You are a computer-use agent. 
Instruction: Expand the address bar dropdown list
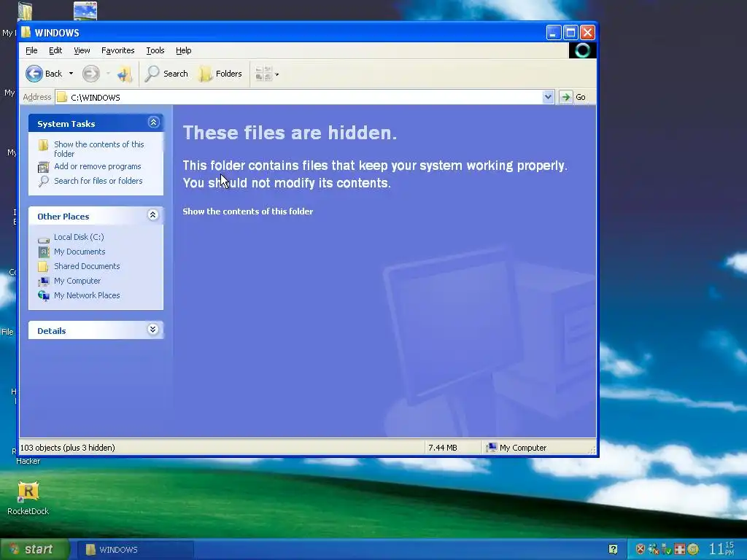pos(548,97)
